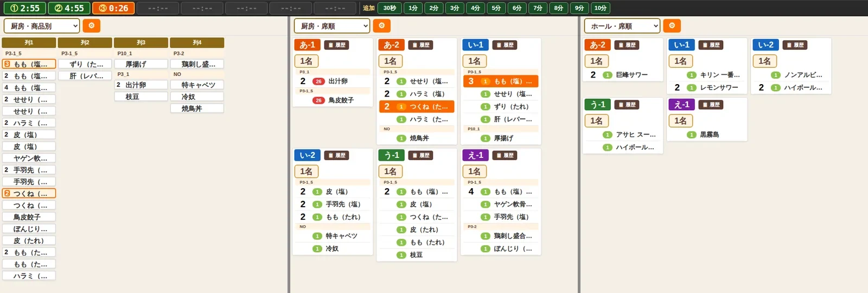The width and height of the screenshot is (868, 293).
Task: Select the 4 もも（塩 item in 列1
Action: click(x=29, y=87)
